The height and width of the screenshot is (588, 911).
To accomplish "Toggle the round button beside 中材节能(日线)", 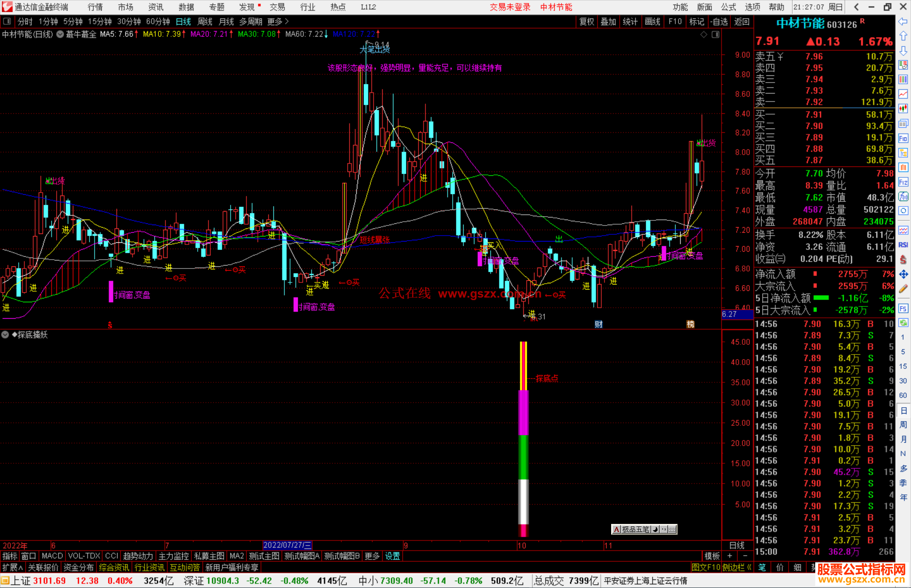I will (x=60, y=34).
